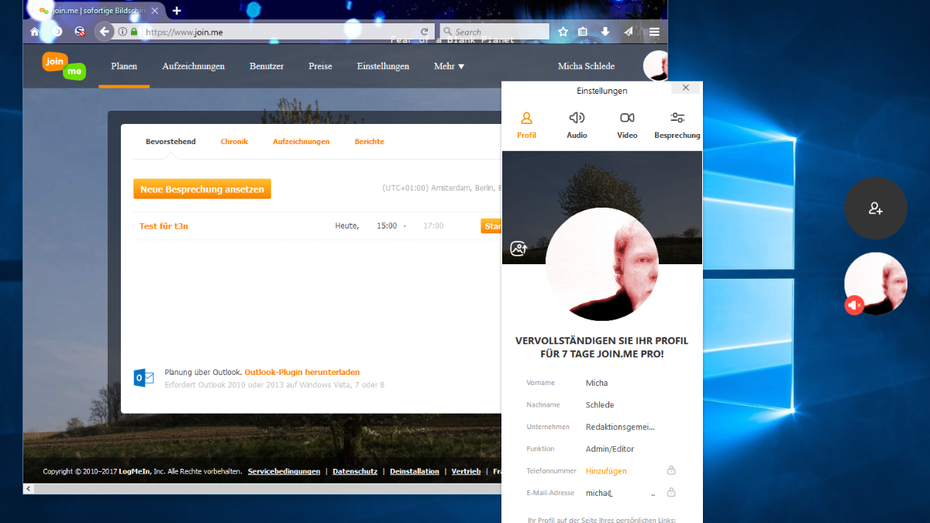Open the Benutzer menu item
Screen dimensions: 930x523
(266, 66)
